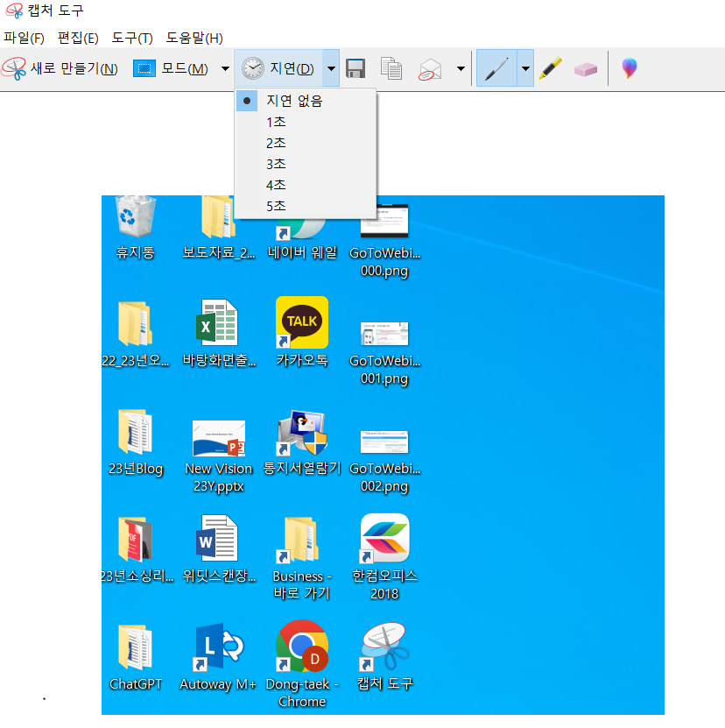The image size is (725, 728).
Task: Click the scissors icon in title bar
Action: (14, 11)
